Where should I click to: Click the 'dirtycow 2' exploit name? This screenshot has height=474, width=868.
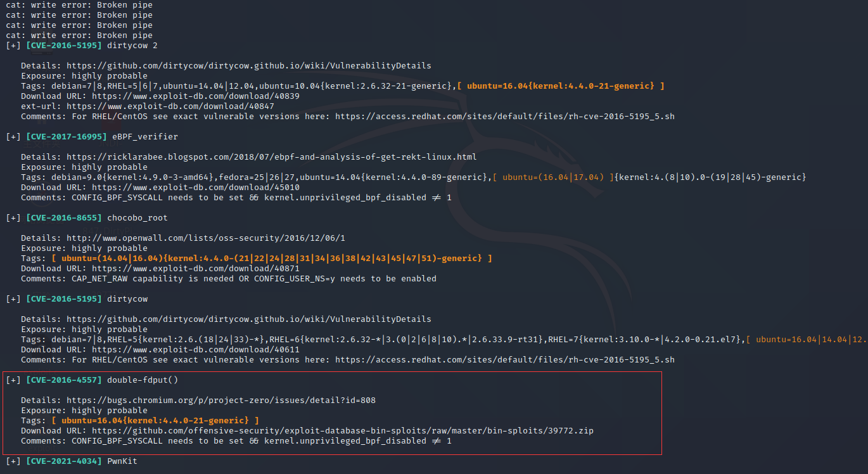tap(132, 46)
